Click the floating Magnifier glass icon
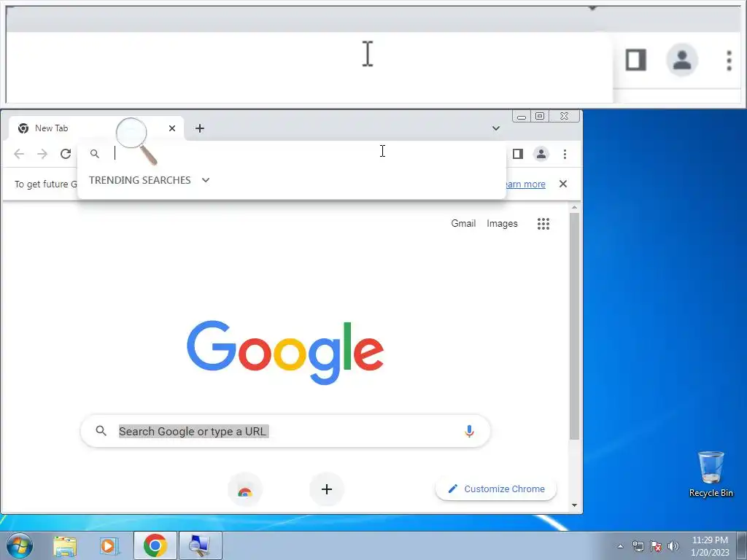The width and height of the screenshot is (747, 560). (136, 141)
